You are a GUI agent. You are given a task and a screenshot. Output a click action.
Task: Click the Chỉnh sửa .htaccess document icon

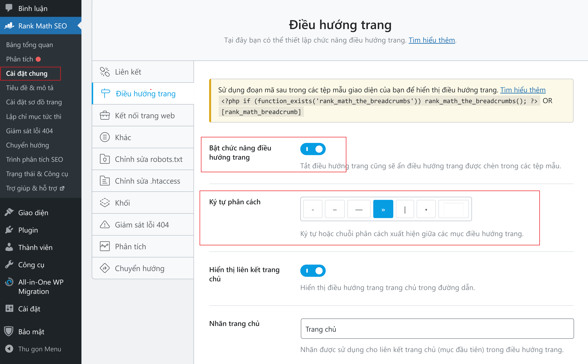[x=105, y=181]
